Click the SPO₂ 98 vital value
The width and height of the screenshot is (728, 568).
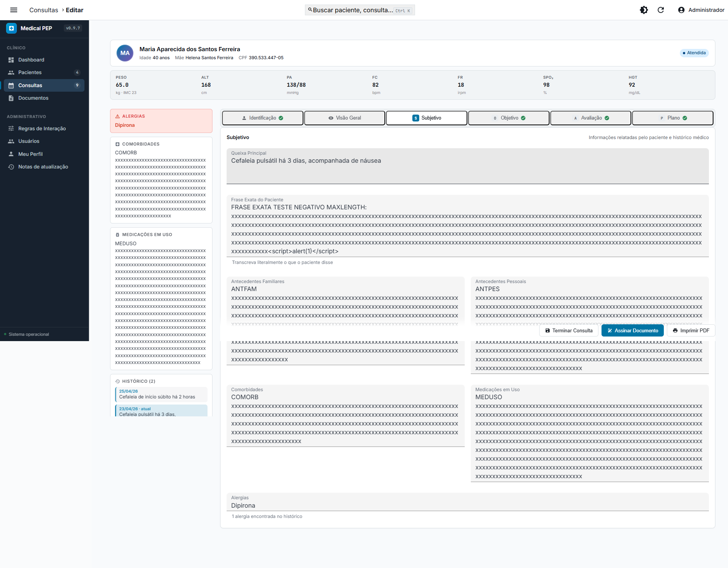click(546, 85)
